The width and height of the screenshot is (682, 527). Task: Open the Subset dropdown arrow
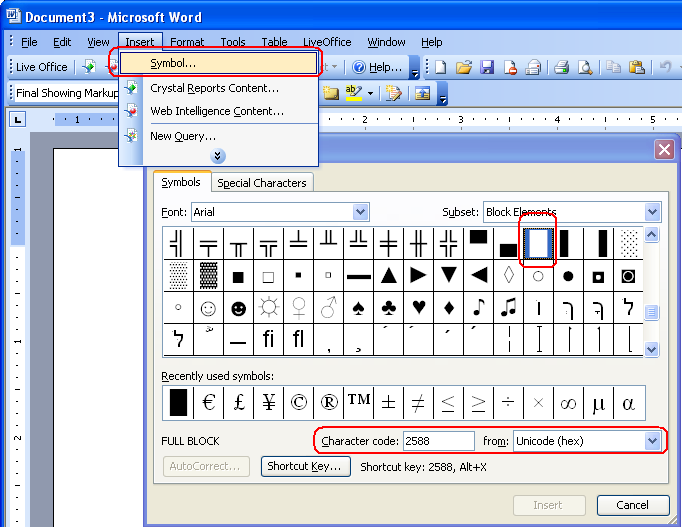pyautogui.click(x=652, y=212)
